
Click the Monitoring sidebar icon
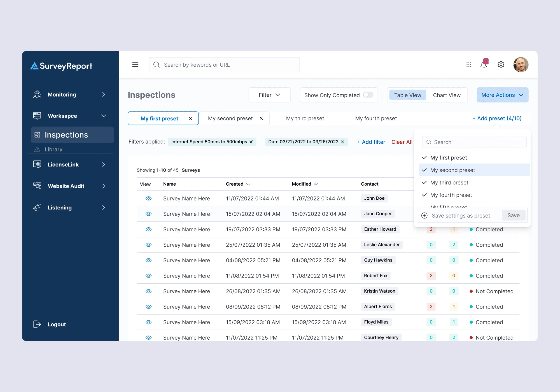point(37,95)
